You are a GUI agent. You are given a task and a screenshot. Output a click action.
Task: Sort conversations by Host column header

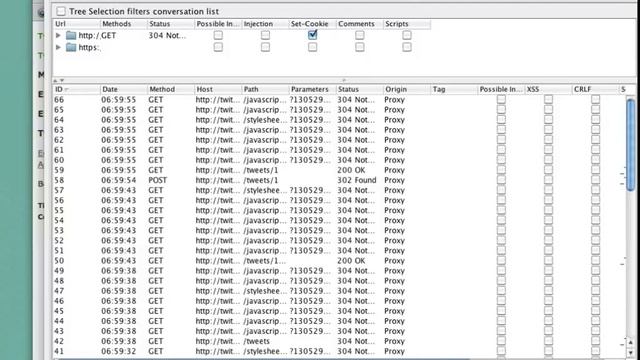(218, 89)
